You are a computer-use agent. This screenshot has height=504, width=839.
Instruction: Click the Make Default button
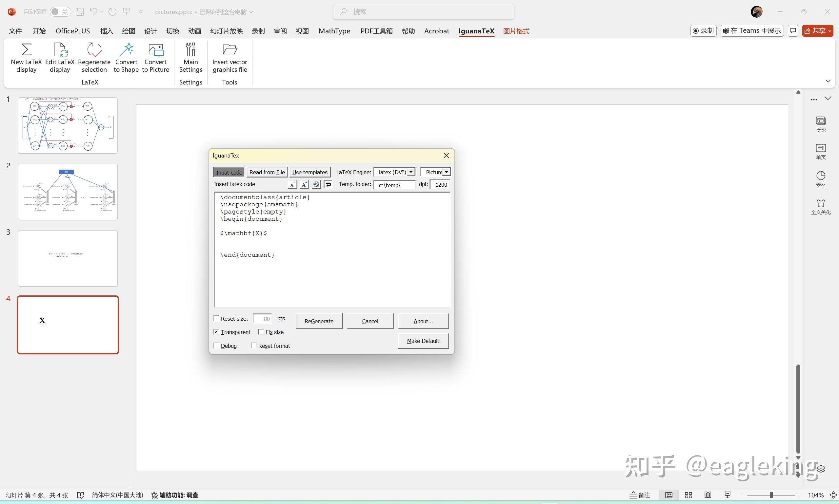point(423,341)
